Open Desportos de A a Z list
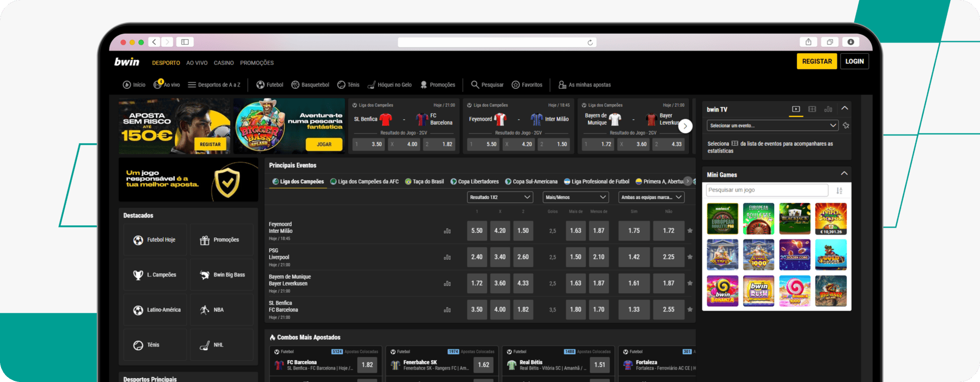980x382 pixels. (x=214, y=85)
